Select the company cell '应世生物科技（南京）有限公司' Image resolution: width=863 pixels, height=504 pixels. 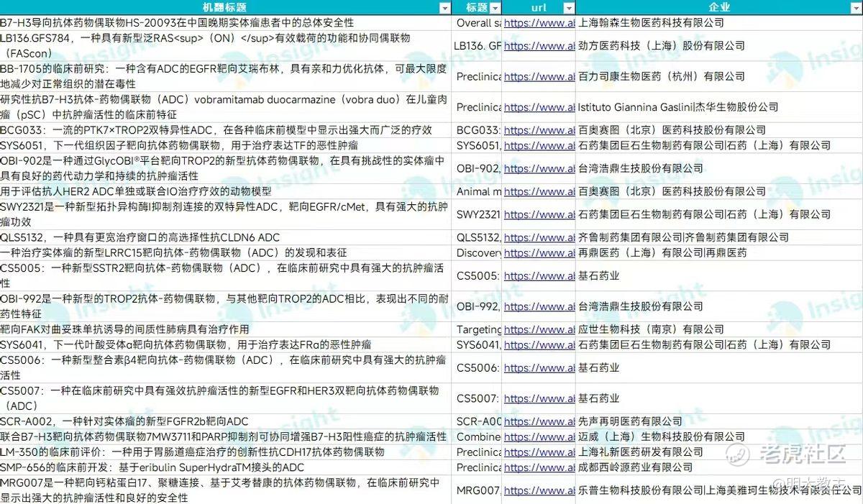click(x=719, y=330)
